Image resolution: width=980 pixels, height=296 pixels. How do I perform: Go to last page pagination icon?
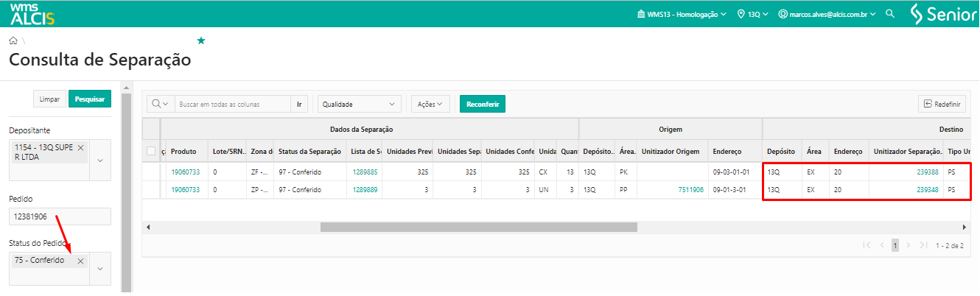(923, 245)
